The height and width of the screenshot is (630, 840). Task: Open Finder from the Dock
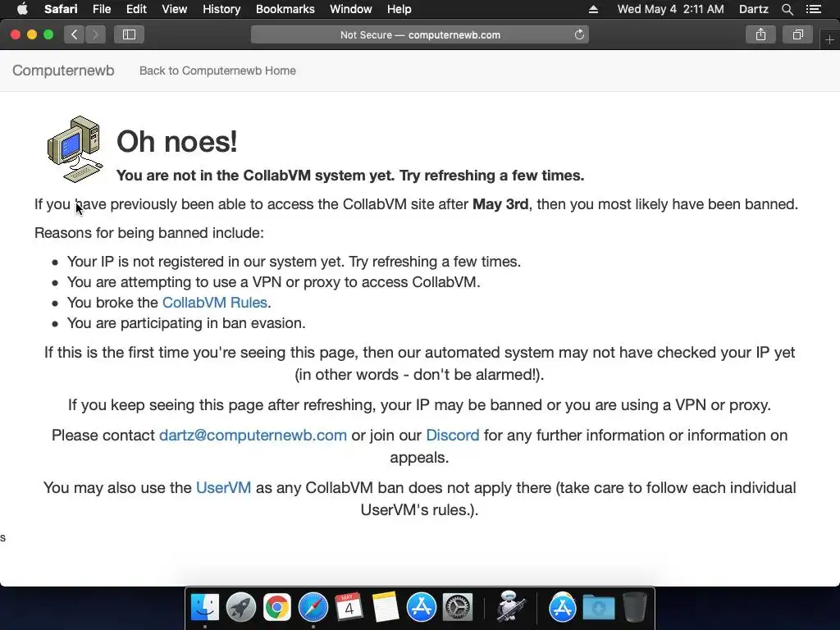point(205,608)
